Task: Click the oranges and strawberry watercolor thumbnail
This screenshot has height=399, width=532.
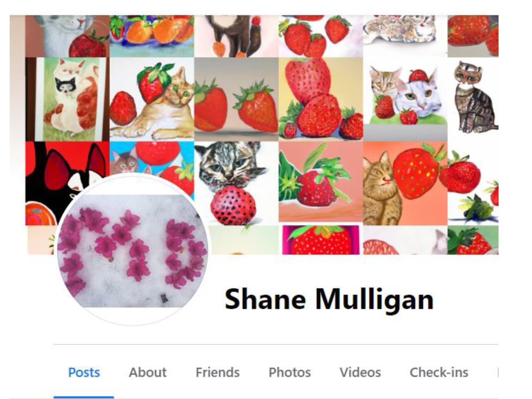Action: [152, 36]
